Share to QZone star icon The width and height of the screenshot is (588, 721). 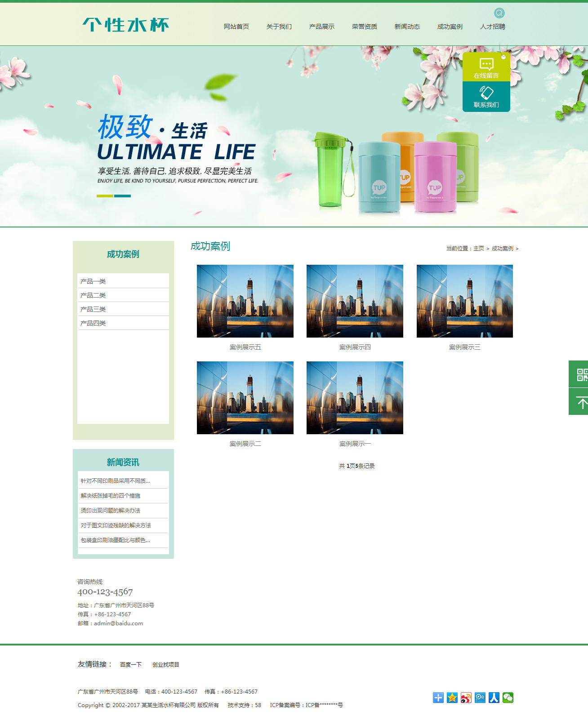click(x=452, y=698)
